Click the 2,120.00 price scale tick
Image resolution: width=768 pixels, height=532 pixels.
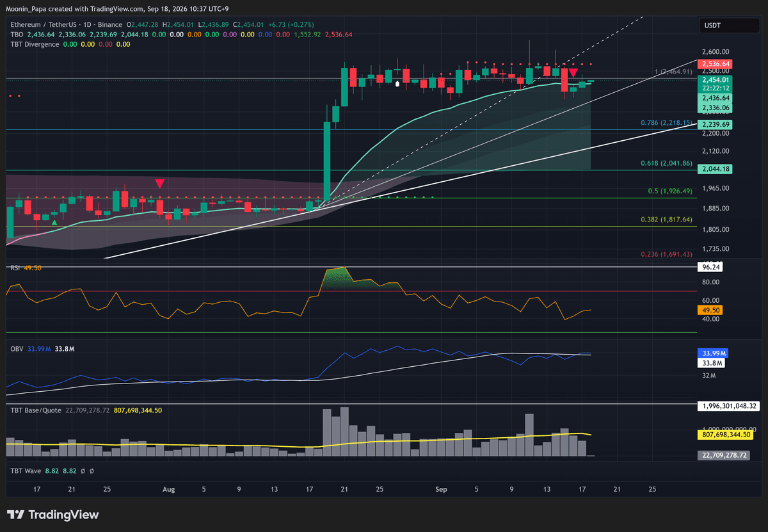(x=716, y=151)
